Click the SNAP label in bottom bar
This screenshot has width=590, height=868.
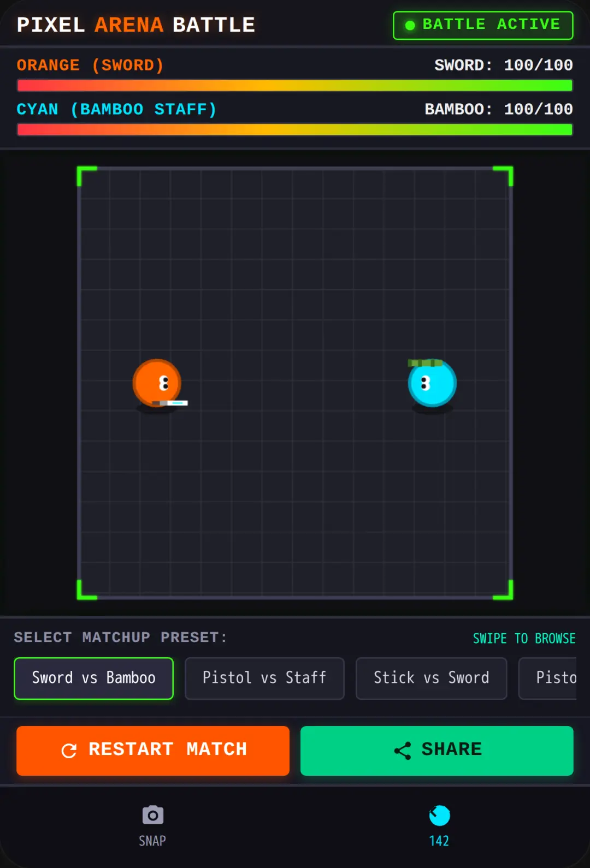point(152,841)
